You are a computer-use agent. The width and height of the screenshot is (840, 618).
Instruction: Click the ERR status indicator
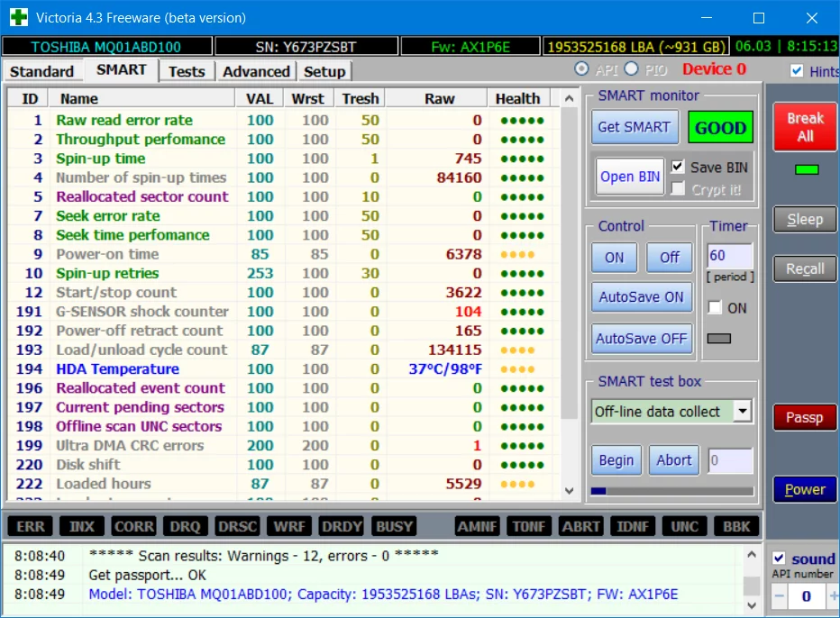tap(31, 526)
